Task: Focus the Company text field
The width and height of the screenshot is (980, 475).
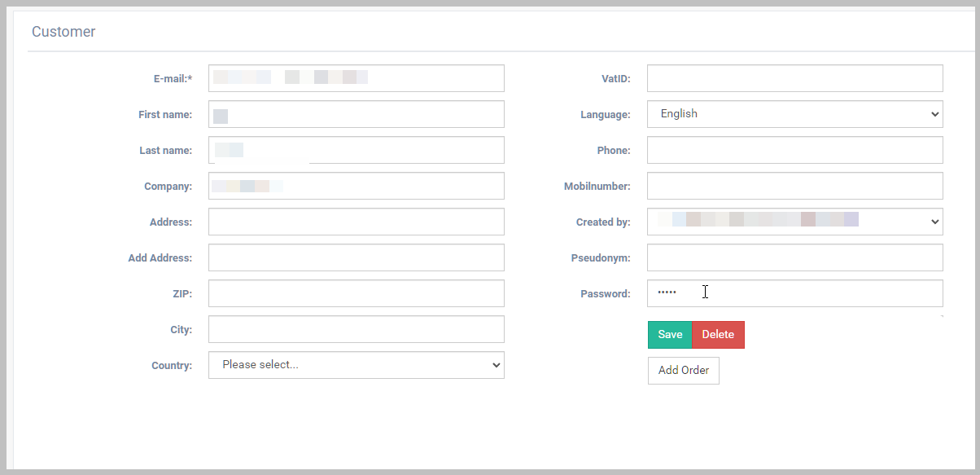Action: pos(356,186)
